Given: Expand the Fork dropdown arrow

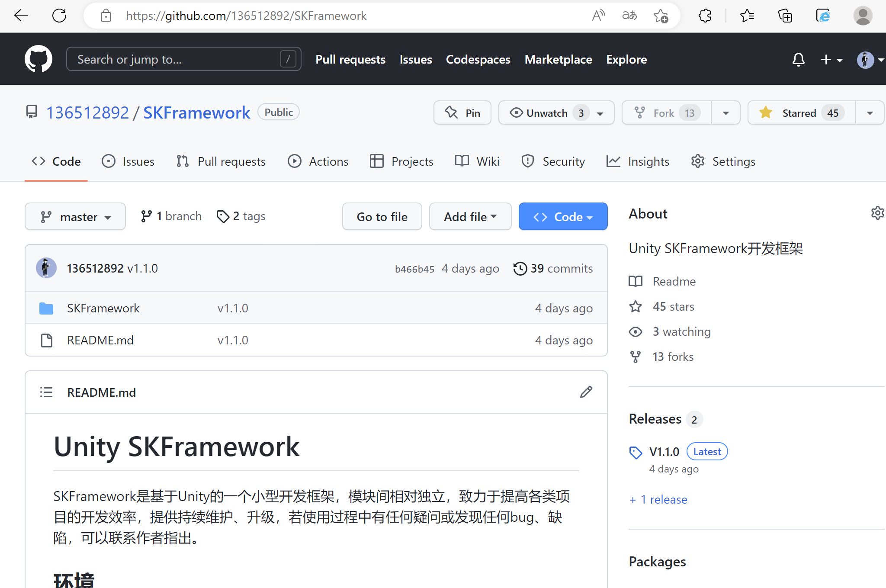Looking at the screenshot, I should [726, 113].
